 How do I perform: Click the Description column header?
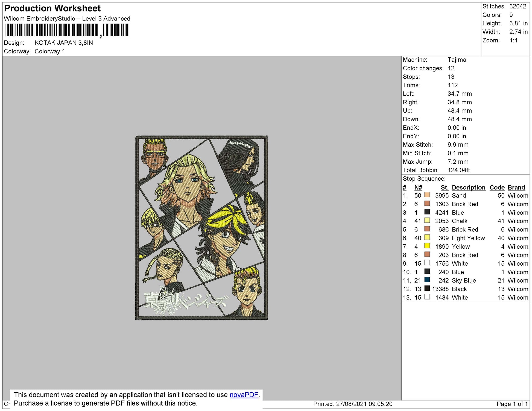coord(468,187)
